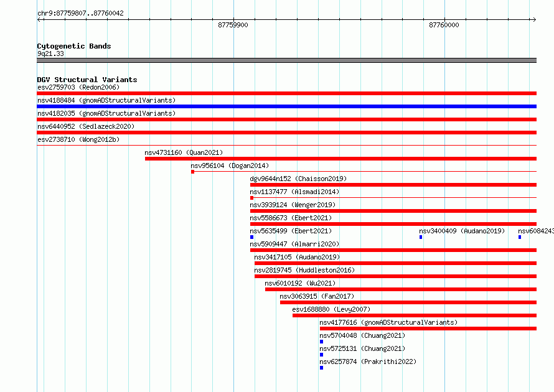Click the 87760000 ruler coordinate
The image size is (554, 392).
(444, 25)
